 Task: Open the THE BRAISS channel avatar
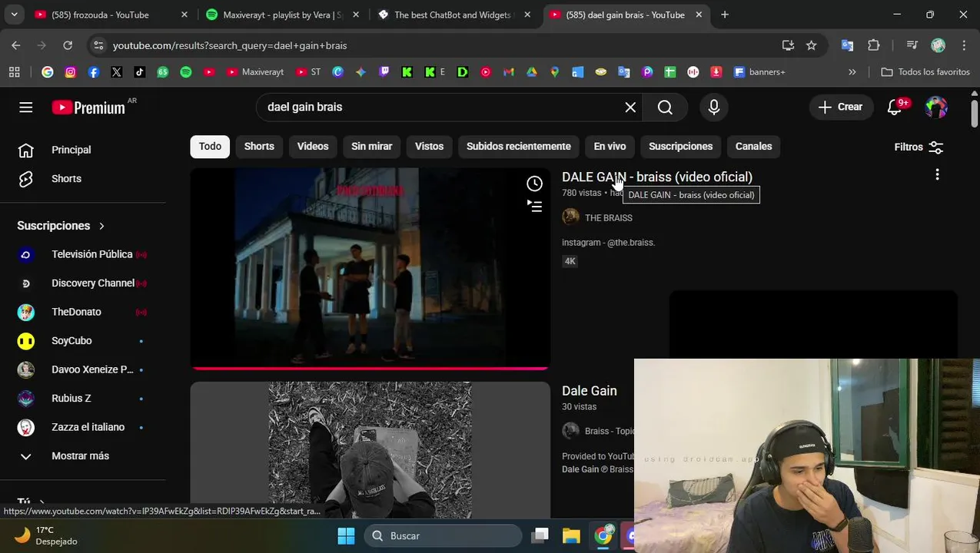coord(570,217)
